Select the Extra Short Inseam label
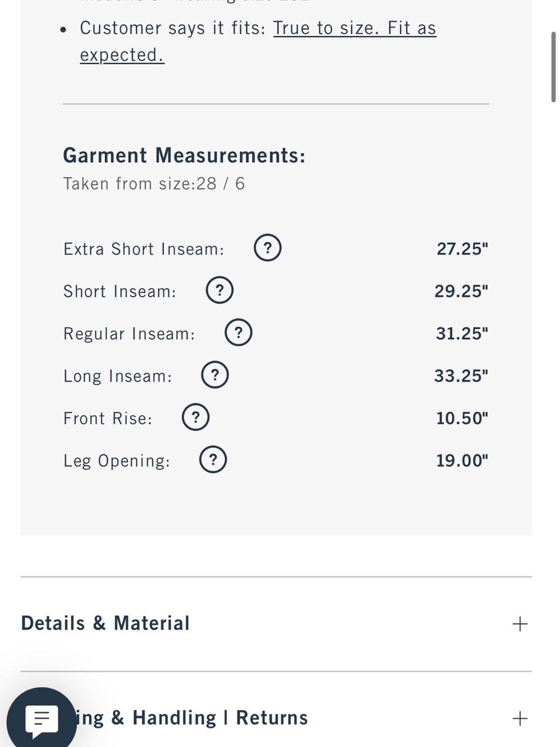Viewport: 560px width, 747px height. 144,249
